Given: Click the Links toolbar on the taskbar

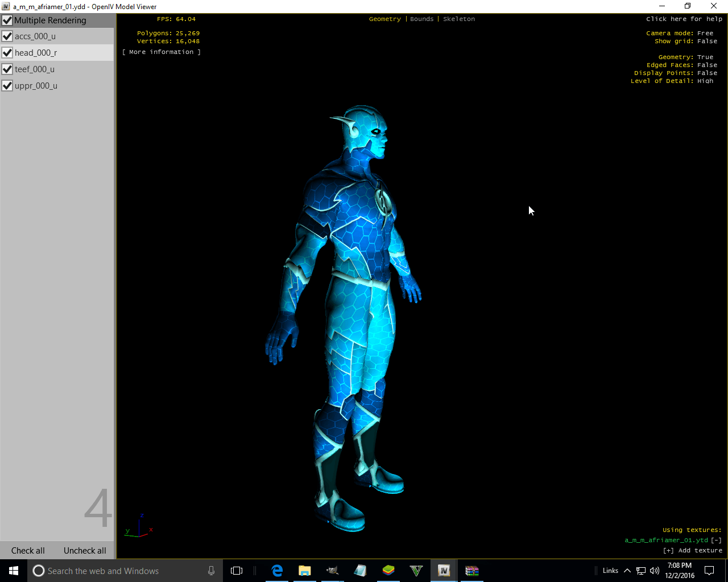Looking at the screenshot, I should pos(610,571).
